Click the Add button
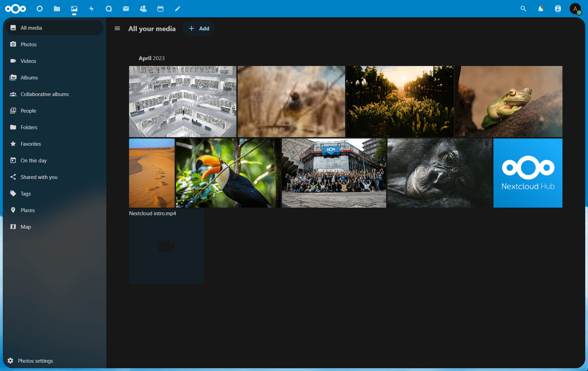This screenshot has width=588, height=371. (199, 28)
